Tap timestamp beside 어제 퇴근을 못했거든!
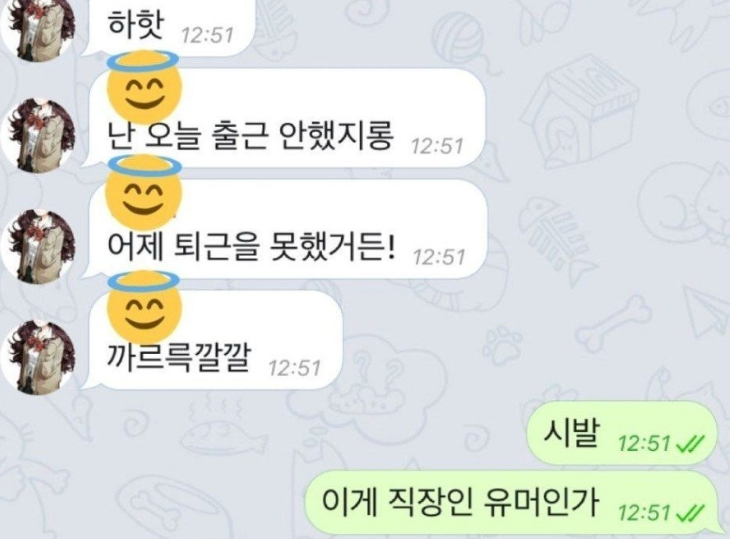Image resolution: width=730 pixels, height=539 pixels. pyautogui.click(x=439, y=257)
